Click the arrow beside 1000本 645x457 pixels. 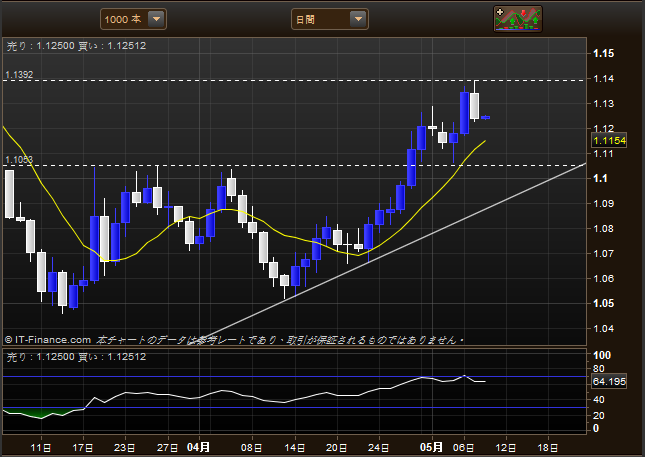pyautogui.click(x=156, y=19)
